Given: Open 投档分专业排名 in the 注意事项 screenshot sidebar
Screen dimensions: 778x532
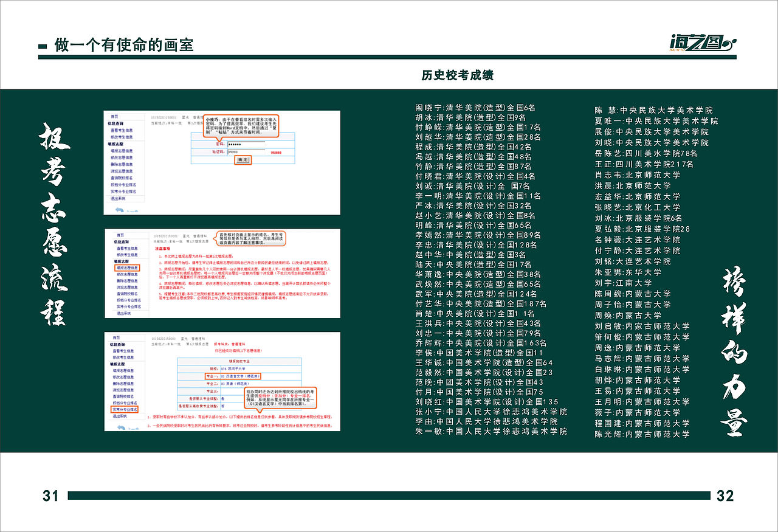Looking at the screenshot, I should click(x=129, y=300).
